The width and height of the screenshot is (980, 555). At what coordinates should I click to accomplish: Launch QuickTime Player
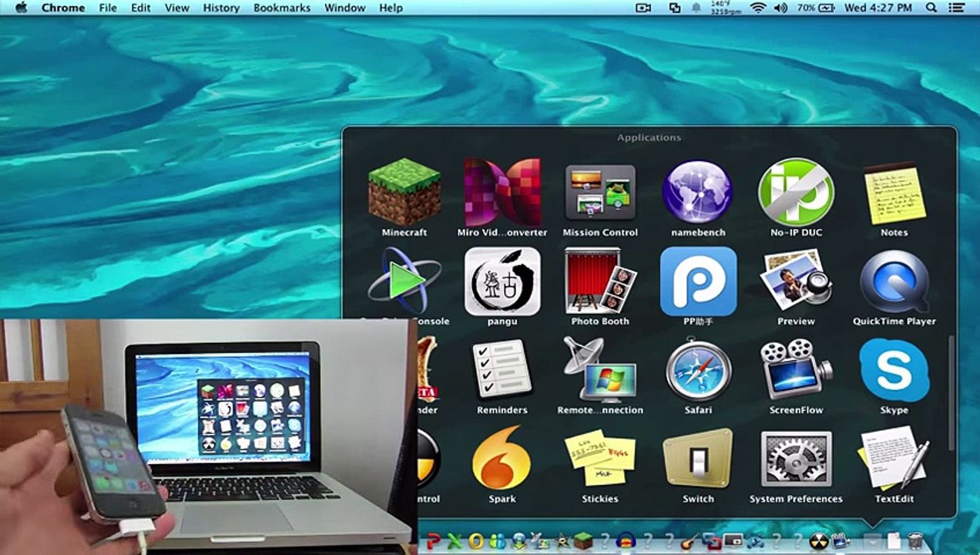pos(894,281)
